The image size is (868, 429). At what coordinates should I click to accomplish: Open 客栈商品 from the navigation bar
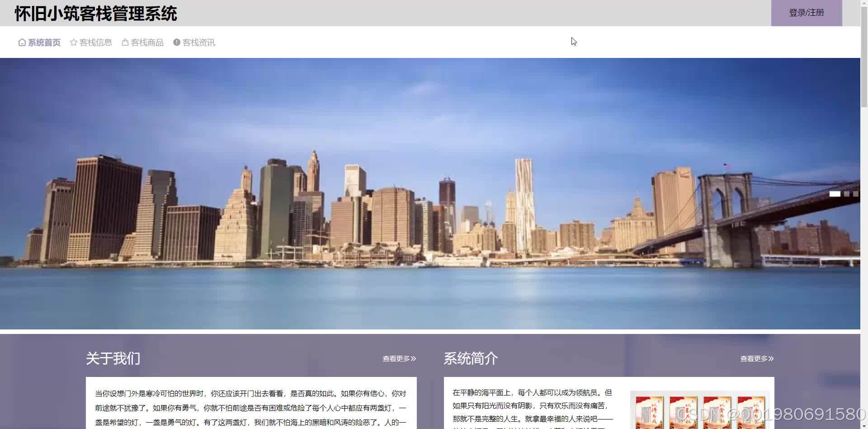tap(147, 42)
